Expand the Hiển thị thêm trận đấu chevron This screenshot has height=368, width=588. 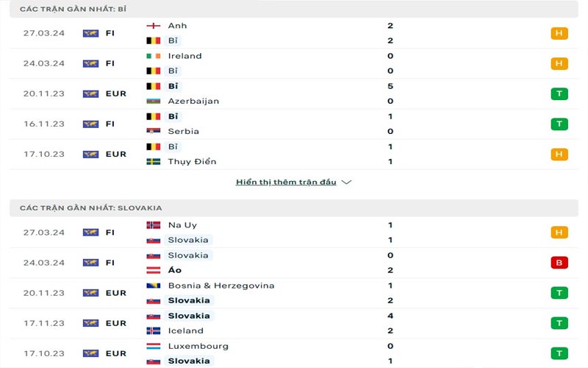[x=346, y=182]
